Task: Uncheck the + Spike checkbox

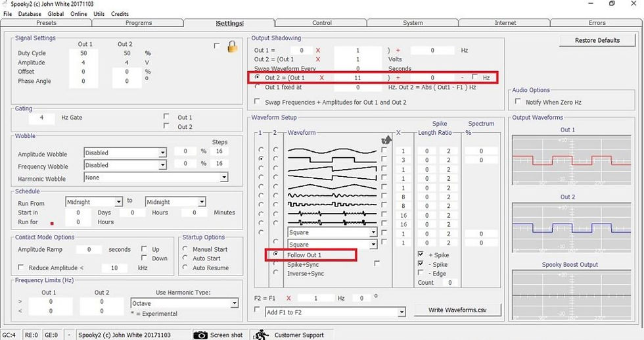Action: (x=421, y=254)
